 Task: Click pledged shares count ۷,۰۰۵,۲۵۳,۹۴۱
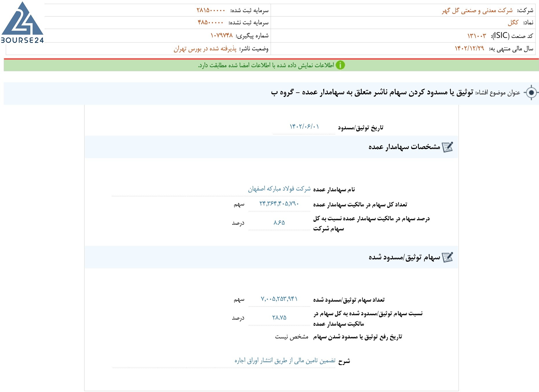coord(279,299)
